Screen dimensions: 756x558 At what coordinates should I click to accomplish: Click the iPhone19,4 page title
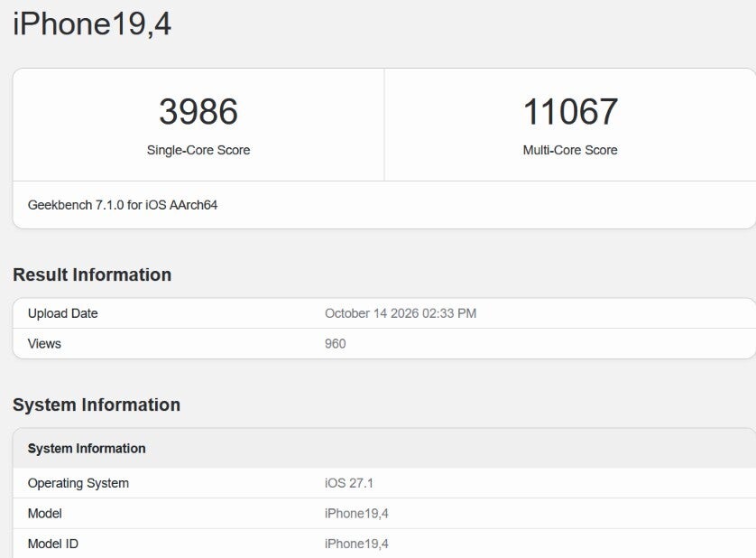(x=92, y=24)
